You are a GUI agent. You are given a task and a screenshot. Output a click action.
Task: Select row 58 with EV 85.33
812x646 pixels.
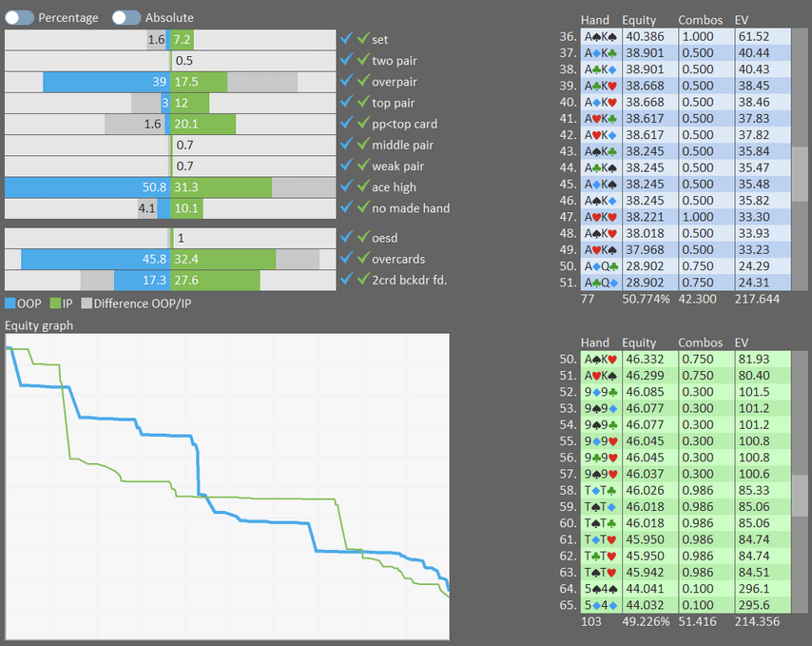(686, 491)
